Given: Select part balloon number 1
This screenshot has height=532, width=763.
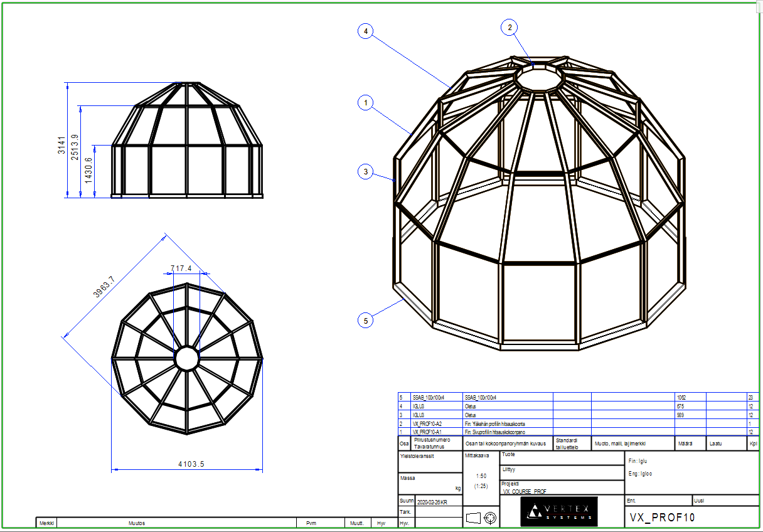Looking at the screenshot, I should (366, 102).
